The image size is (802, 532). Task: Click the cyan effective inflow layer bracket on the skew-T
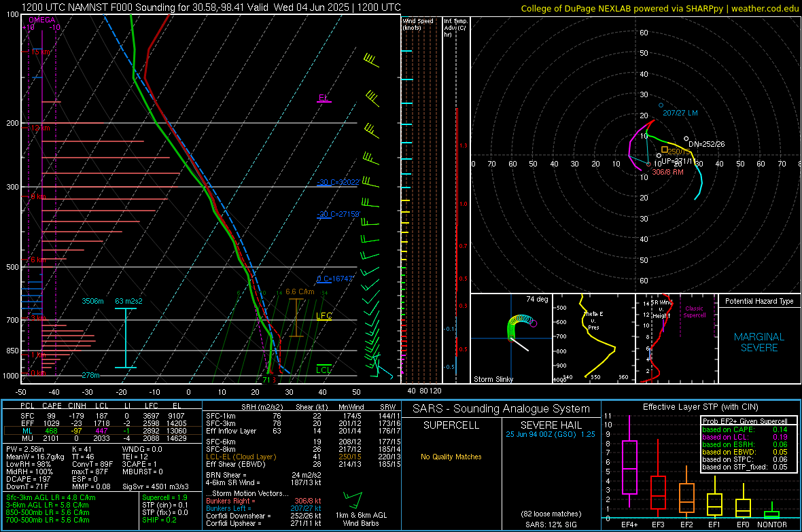126,338
